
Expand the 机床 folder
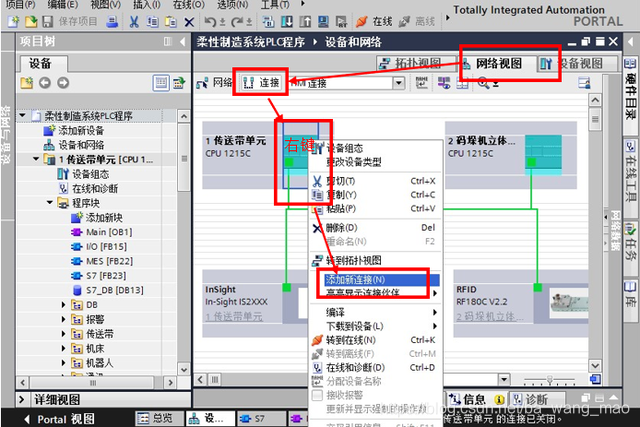63,349
